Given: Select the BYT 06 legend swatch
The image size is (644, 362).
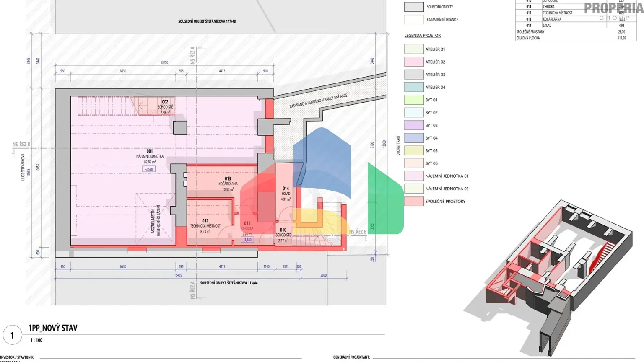Looking at the screenshot, I should click(413, 163).
